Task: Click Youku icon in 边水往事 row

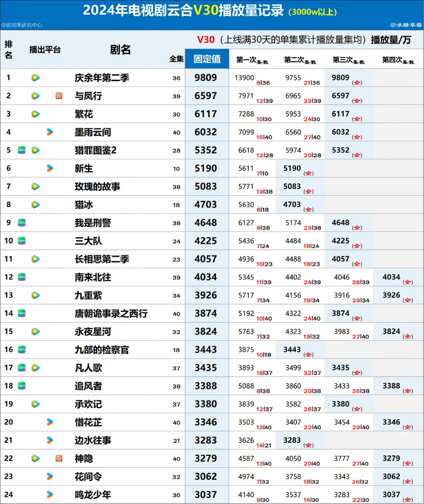Action: click(50, 440)
